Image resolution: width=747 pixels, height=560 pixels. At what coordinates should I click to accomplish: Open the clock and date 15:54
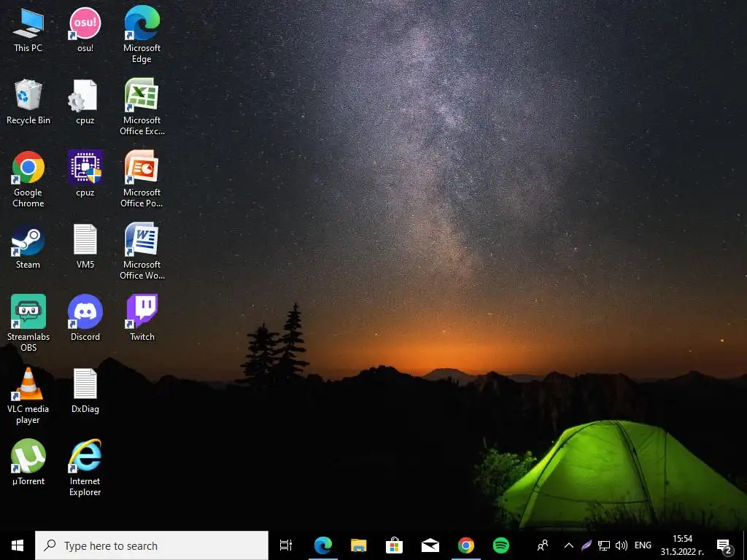tap(682, 545)
